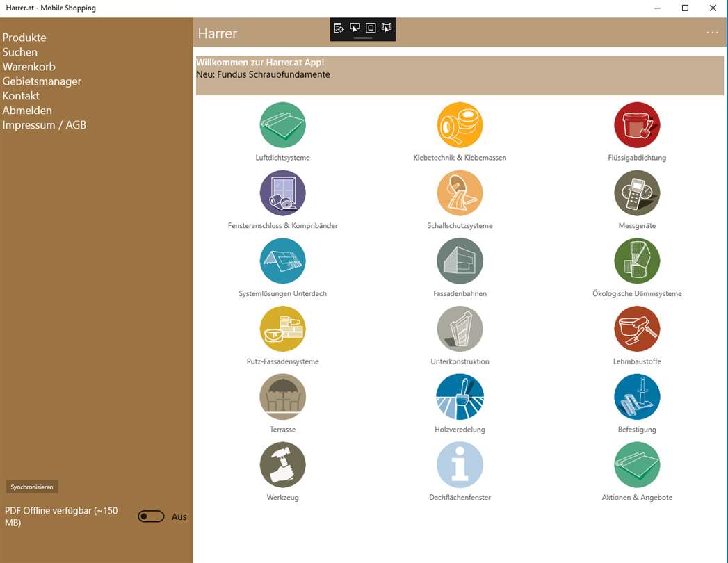Image resolution: width=728 pixels, height=563 pixels.
Task: Click 'Willkommen zur Harrer.at App!' heading
Action: tap(260, 62)
